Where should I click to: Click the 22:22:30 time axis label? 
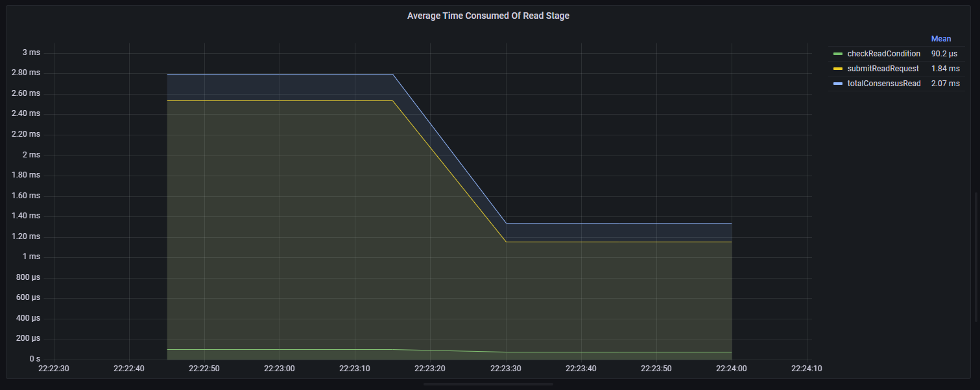(54, 369)
